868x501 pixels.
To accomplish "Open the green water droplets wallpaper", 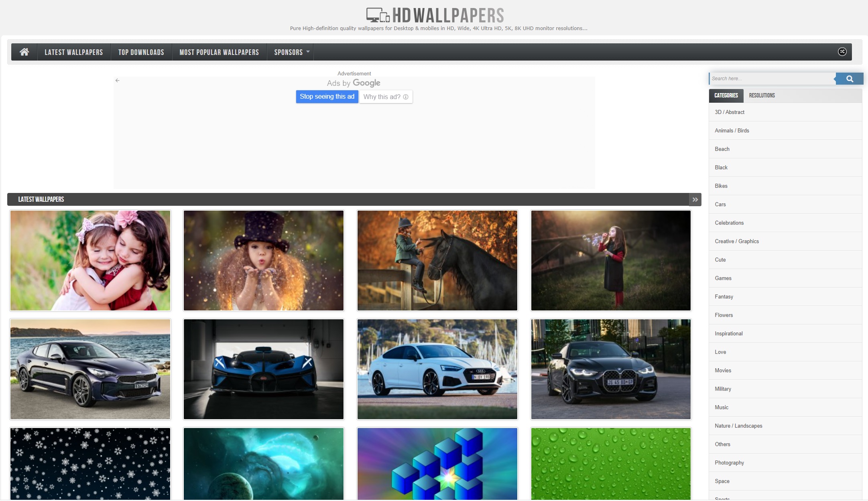I will pos(611,463).
